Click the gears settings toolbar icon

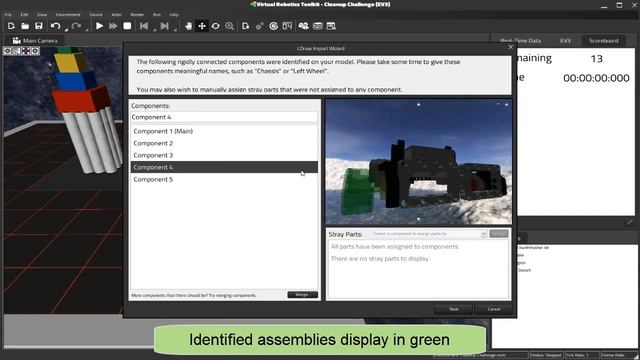tap(259, 26)
